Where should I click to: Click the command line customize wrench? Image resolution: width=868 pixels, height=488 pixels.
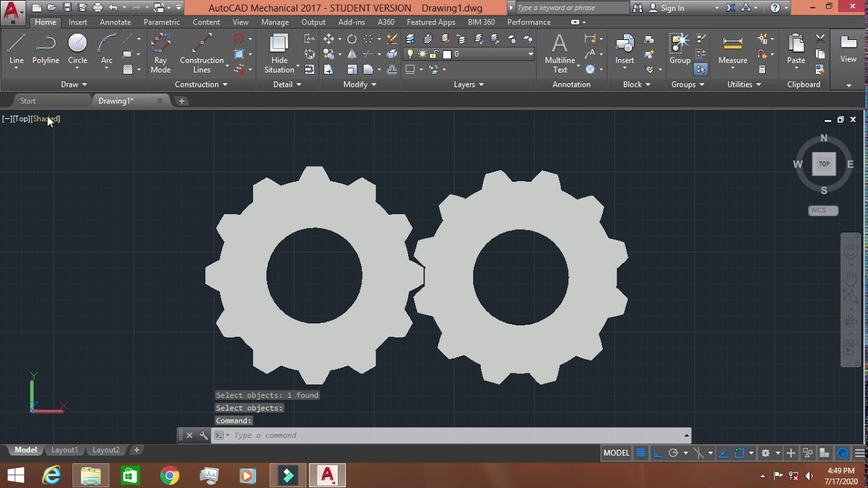tap(203, 435)
